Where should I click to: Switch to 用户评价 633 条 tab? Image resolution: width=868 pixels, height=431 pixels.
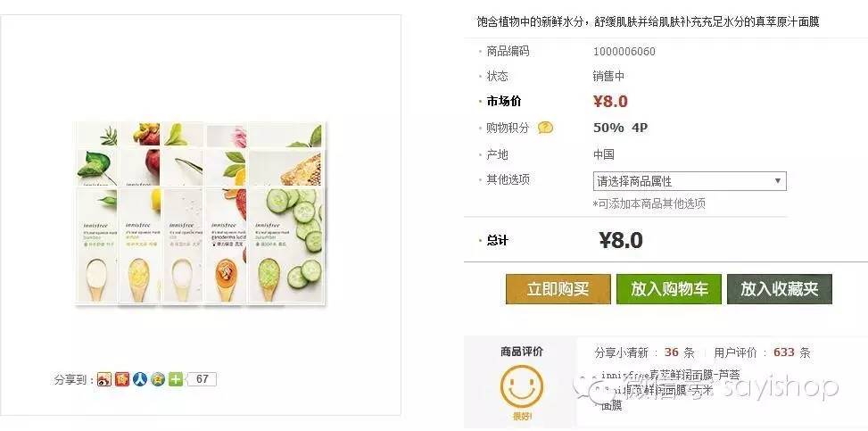[x=761, y=352]
